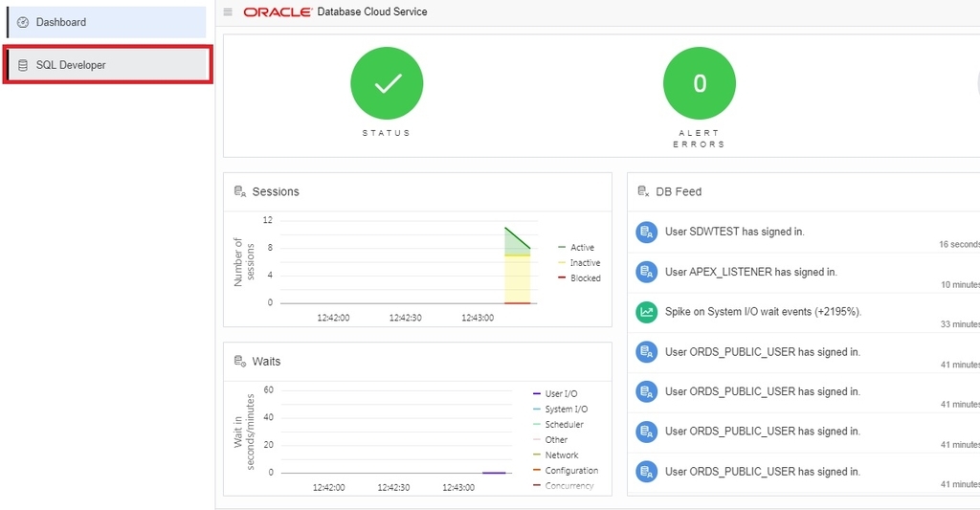Viewport: 980px width, 510px height.
Task: Select 'User APEX_LISTENER has signed in.' entry
Action: [750, 272]
